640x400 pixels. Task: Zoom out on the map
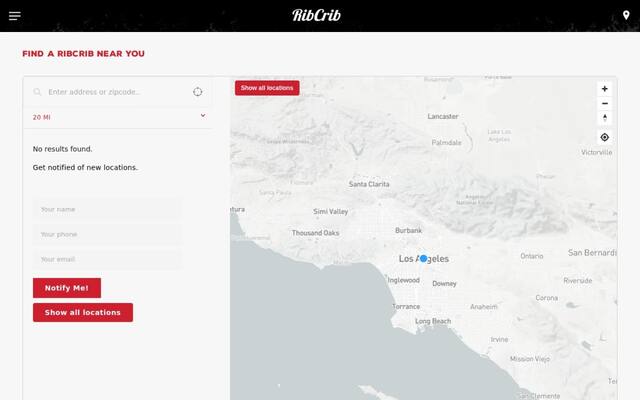[604, 103]
